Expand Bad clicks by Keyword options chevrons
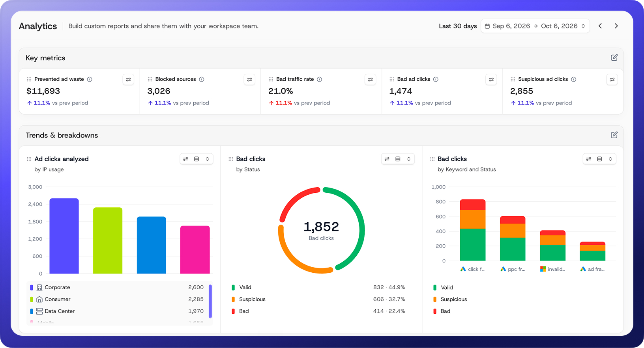 [x=610, y=159]
